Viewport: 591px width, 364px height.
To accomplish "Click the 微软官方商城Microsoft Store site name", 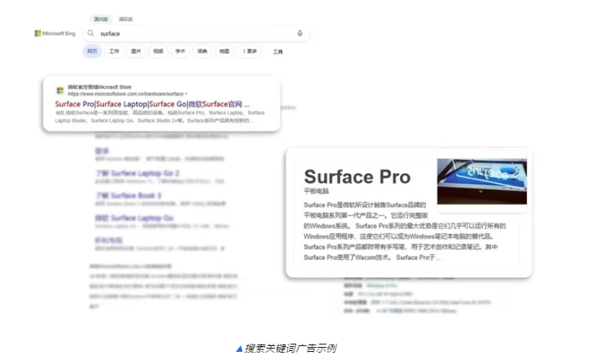I will click(99, 87).
